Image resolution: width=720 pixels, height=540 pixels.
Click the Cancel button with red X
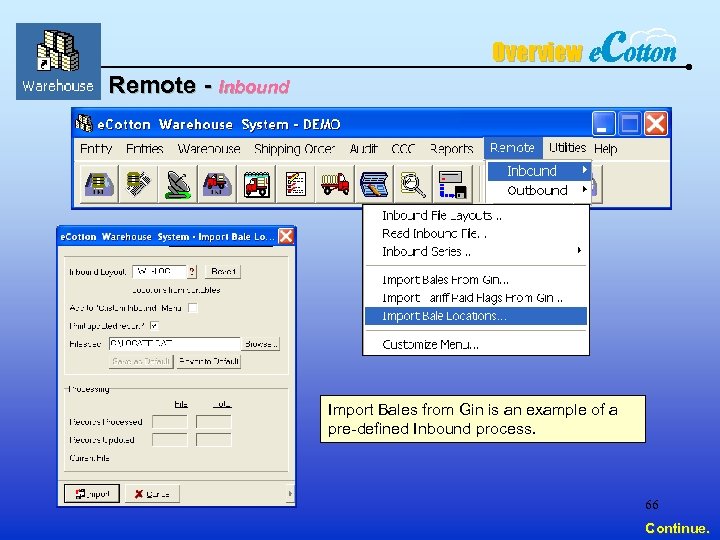(152, 494)
